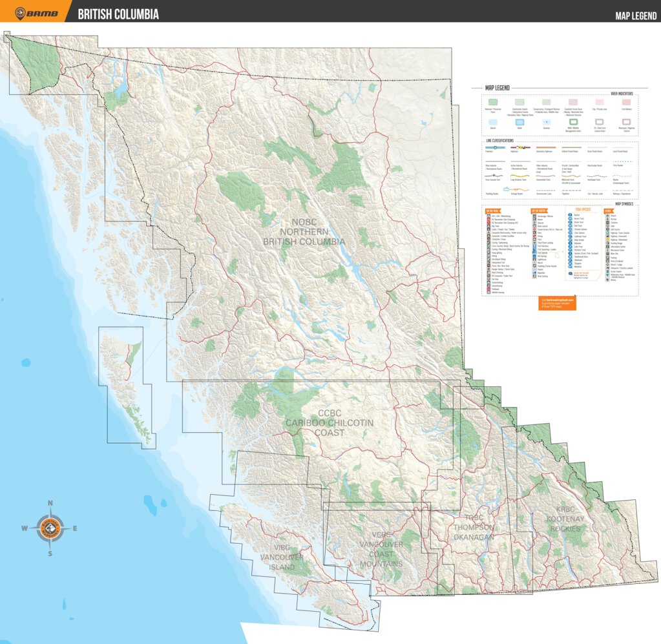Image resolution: width=661 pixels, height=644 pixels.
Task: Select the Boat Launch icon
Action: pos(533,226)
